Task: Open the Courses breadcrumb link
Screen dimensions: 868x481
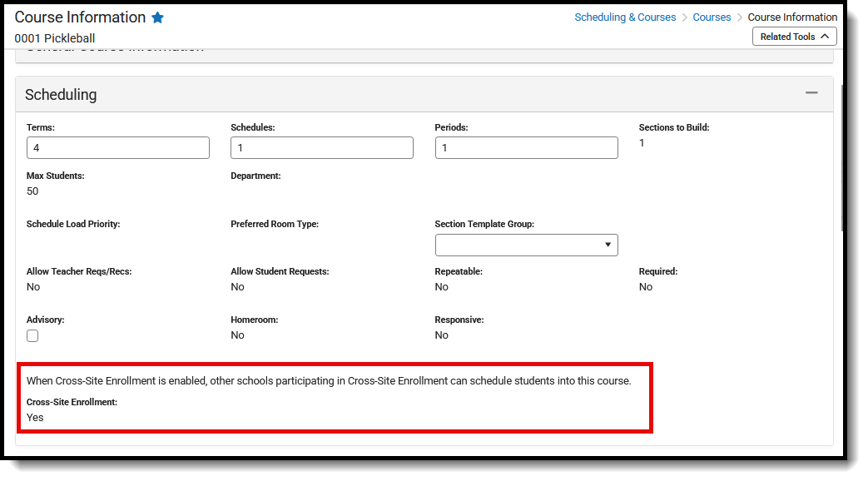Action: point(712,17)
